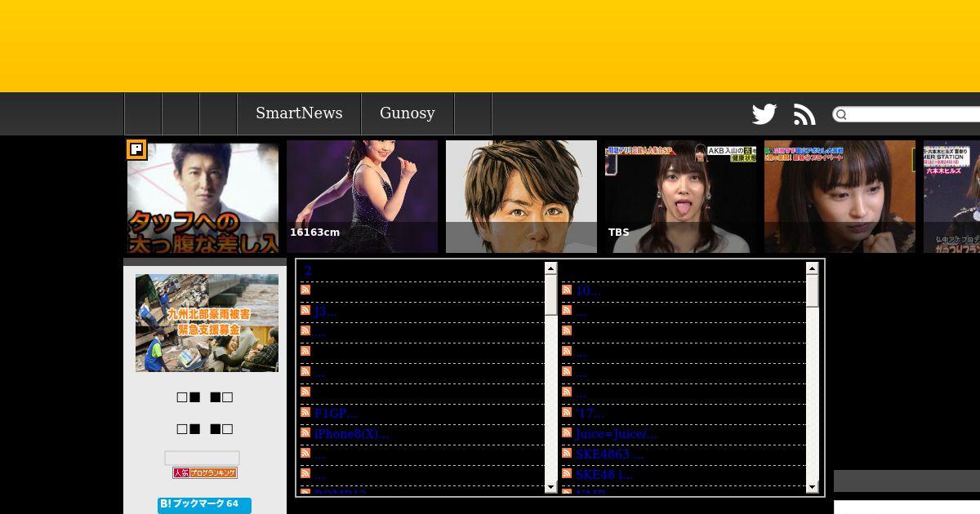Viewport: 980px width, 514px height.
Task: Open the SmartNews nav item
Action: (x=299, y=113)
